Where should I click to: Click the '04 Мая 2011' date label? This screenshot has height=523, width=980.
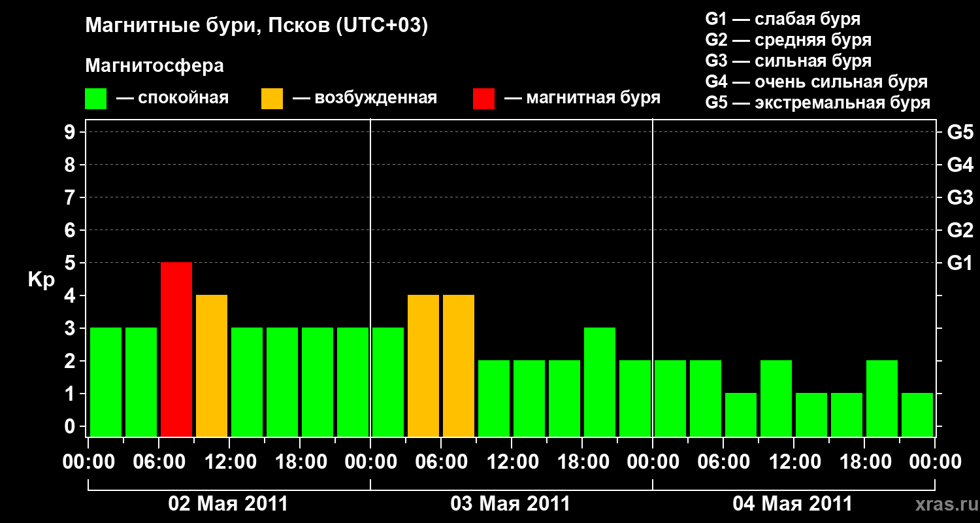click(x=792, y=504)
